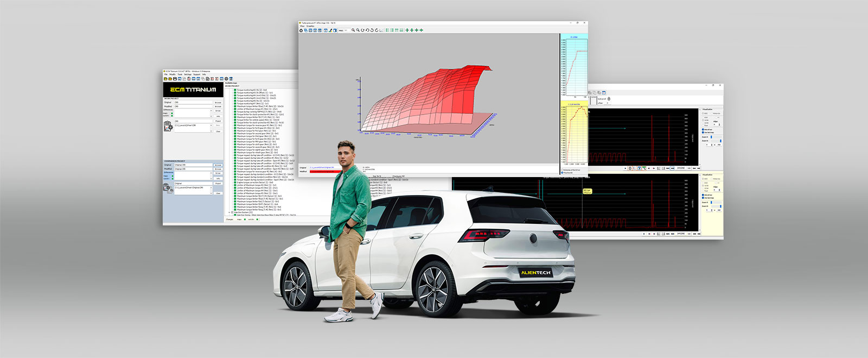Start playback on the upper graph

[626, 168]
